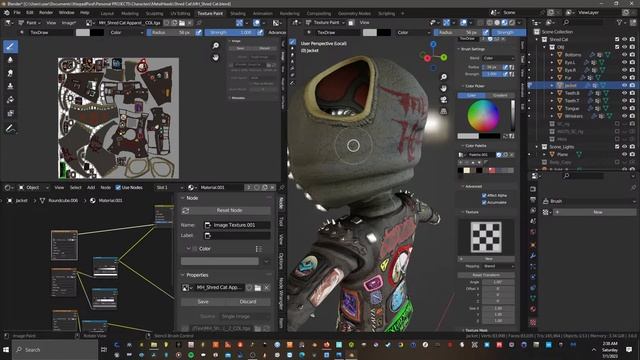Select the Fill tool in image editor toolbar
Image resolution: width=640 pixels, height=360 pixels.
(x=11, y=100)
